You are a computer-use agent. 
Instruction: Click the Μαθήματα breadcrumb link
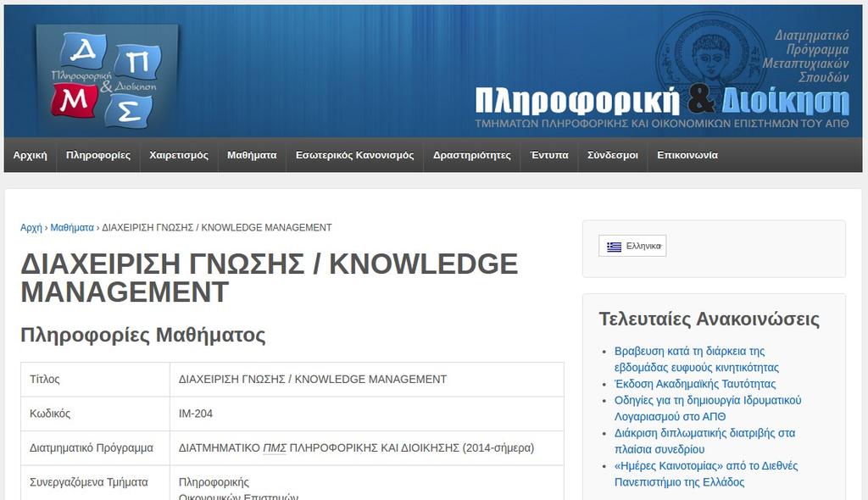tap(72, 228)
